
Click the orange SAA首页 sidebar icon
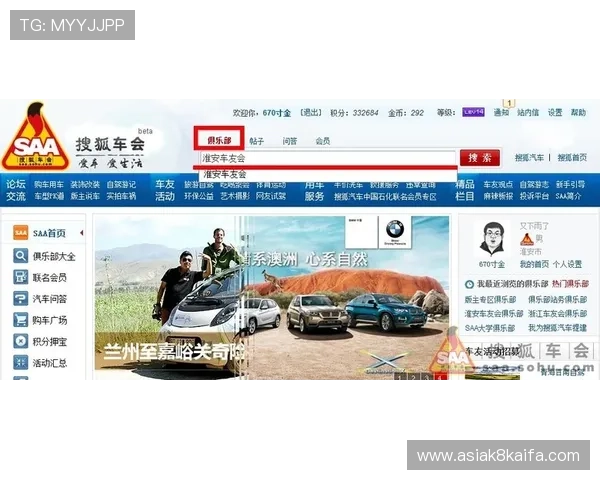[20, 233]
